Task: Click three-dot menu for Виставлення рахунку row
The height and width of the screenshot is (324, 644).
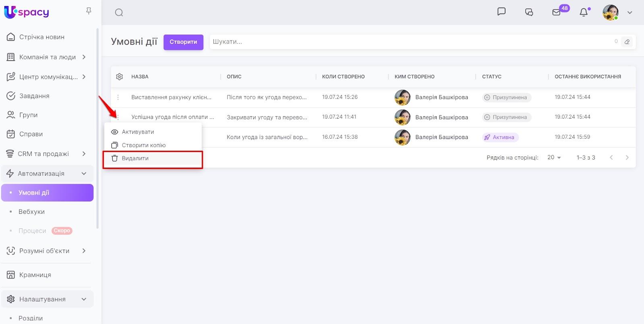Action: click(x=118, y=97)
